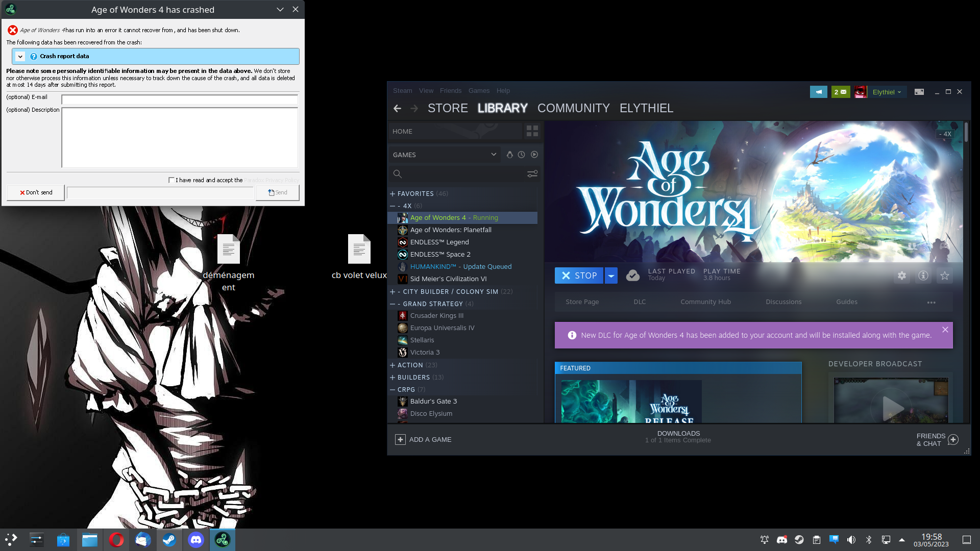Go back with Steam's back arrow
Viewport: 980px width, 551px height.
397,108
